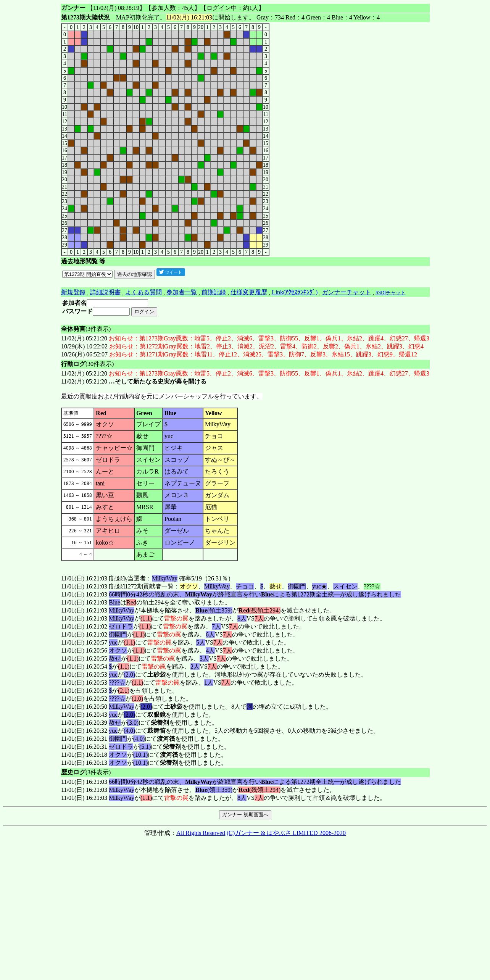
Task: Select blue map cell at row 2 column 0
Action: pos(71,49)
